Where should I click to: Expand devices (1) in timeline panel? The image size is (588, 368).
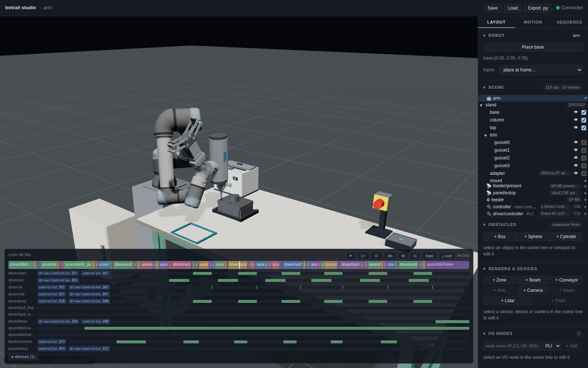(x=23, y=357)
